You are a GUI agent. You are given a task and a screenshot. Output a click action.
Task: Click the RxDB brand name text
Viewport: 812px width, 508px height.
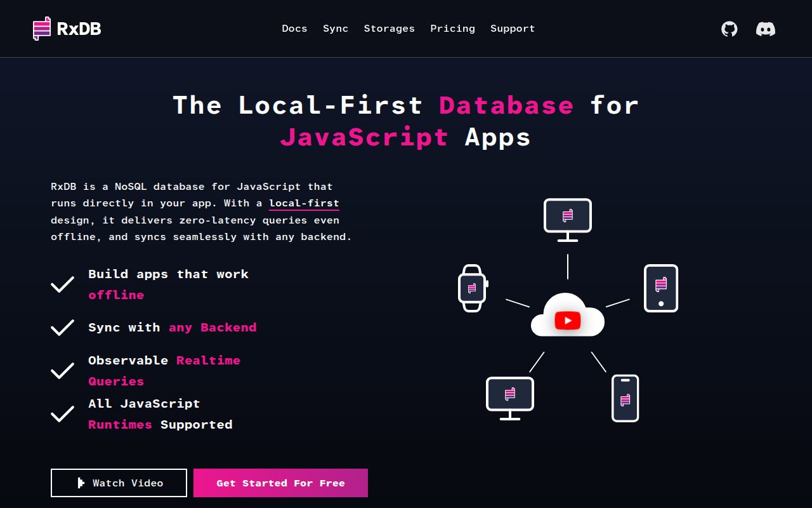pyautogui.click(x=79, y=29)
